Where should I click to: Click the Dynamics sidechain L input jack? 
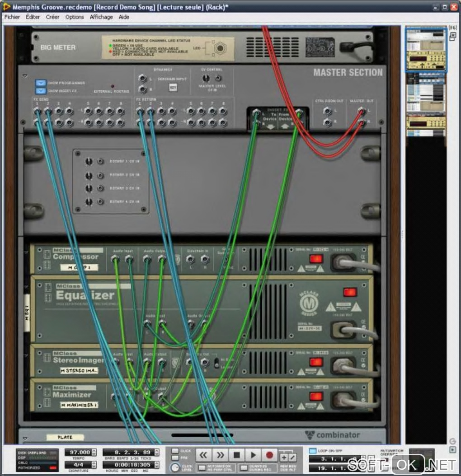[x=142, y=78]
